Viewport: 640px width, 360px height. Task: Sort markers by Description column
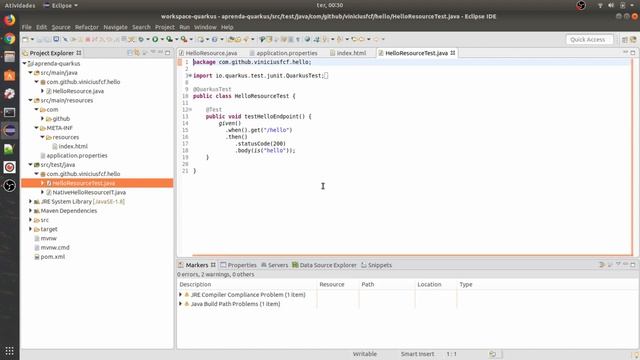247,284
